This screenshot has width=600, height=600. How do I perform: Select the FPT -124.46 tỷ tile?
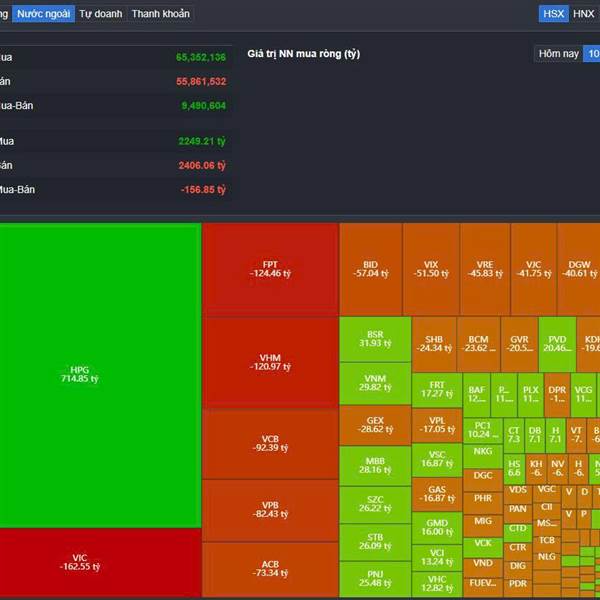pyautogui.click(x=270, y=269)
